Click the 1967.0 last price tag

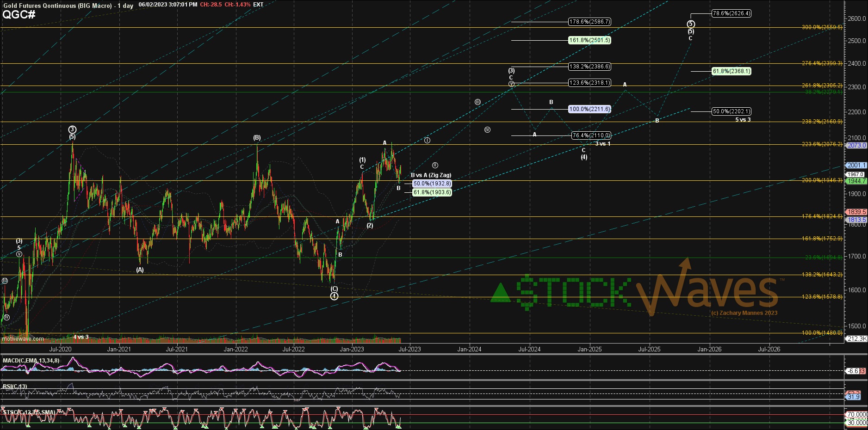[x=856, y=174]
